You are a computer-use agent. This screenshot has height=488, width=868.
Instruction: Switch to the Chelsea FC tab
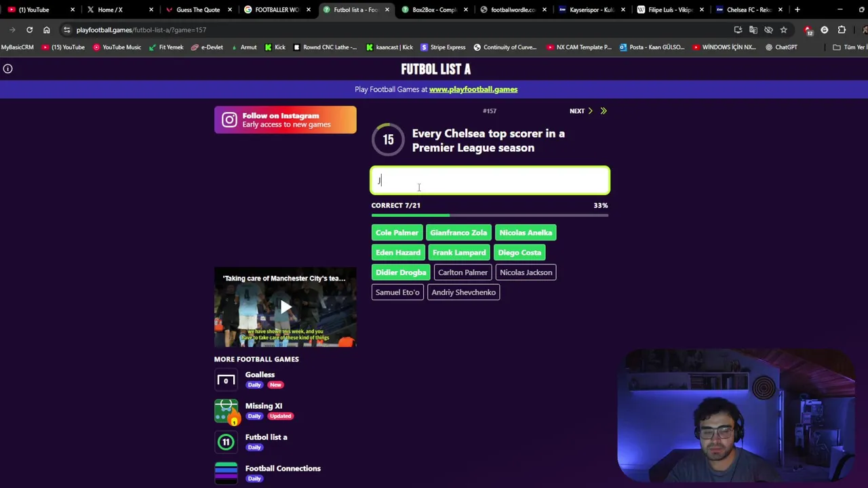pyautogui.click(x=749, y=9)
